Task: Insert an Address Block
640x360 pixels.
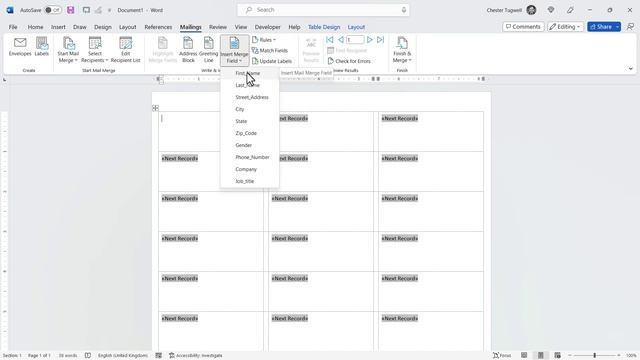Action: click(x=188, y=50)
